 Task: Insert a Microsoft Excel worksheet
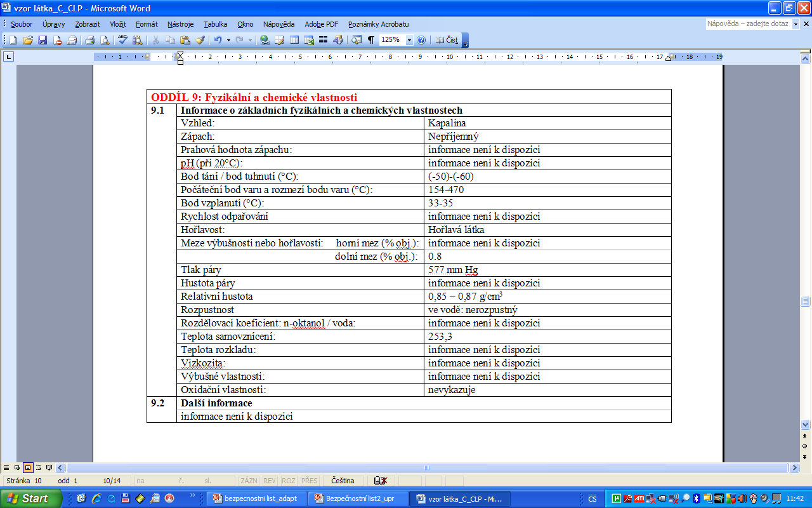pos(309,40)
